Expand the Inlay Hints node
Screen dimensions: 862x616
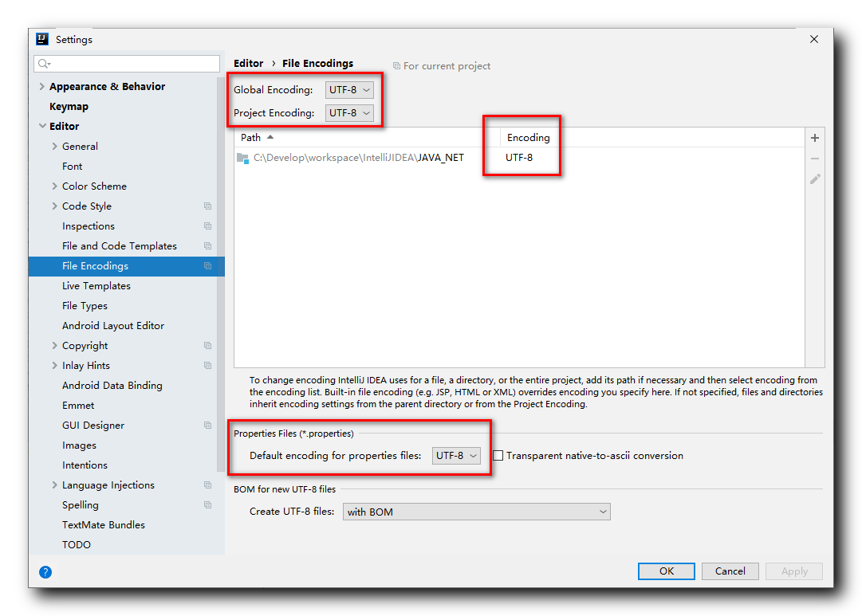pos(54,366)
